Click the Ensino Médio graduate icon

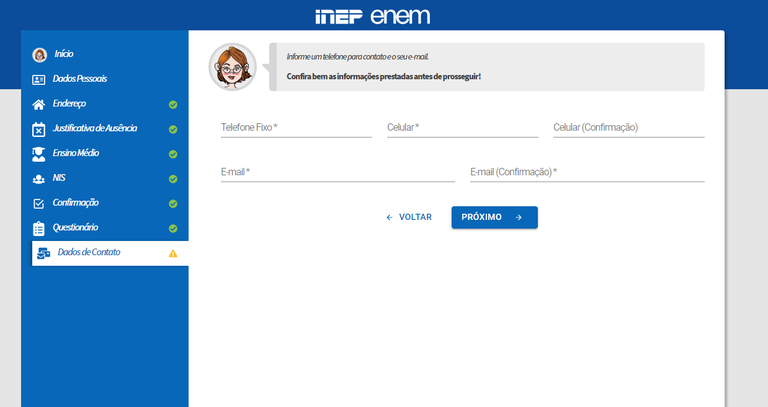point(39,154)
